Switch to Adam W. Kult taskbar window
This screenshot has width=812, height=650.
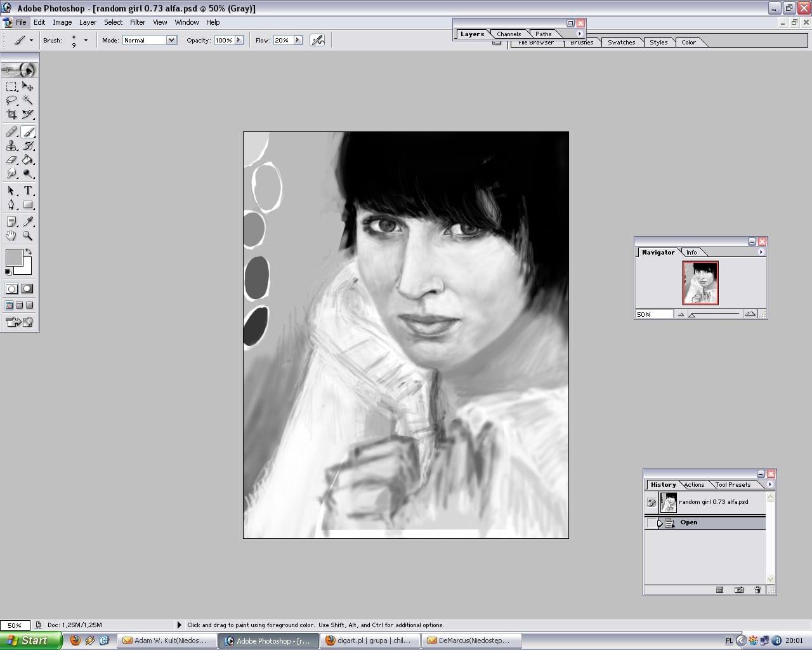click(166, 640)
